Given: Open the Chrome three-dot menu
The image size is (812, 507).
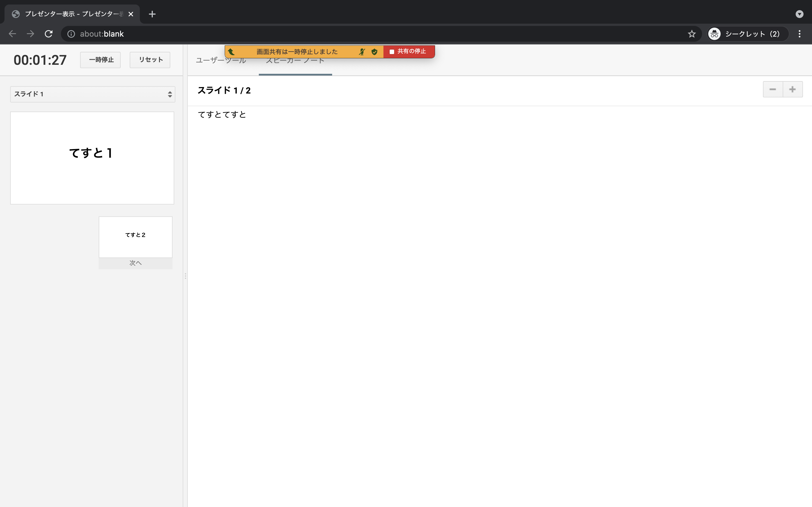Looking at the screenshot, I should tap(799, 34).
